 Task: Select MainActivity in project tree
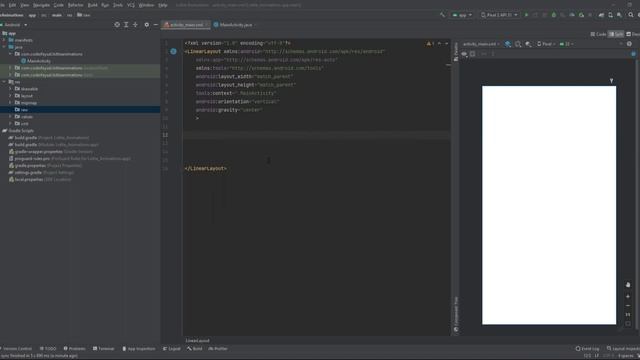[x=39, y=61]
